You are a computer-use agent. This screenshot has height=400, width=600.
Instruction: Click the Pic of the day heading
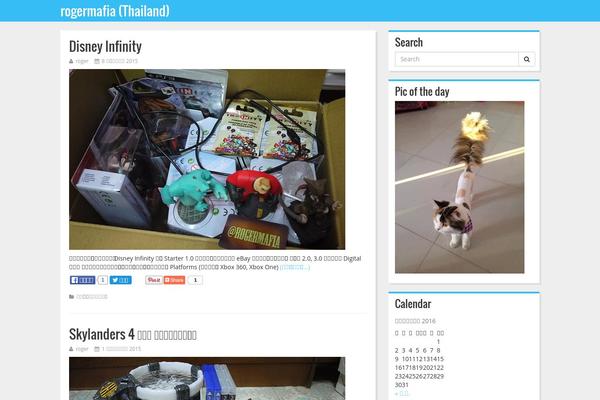pos(422,91)
